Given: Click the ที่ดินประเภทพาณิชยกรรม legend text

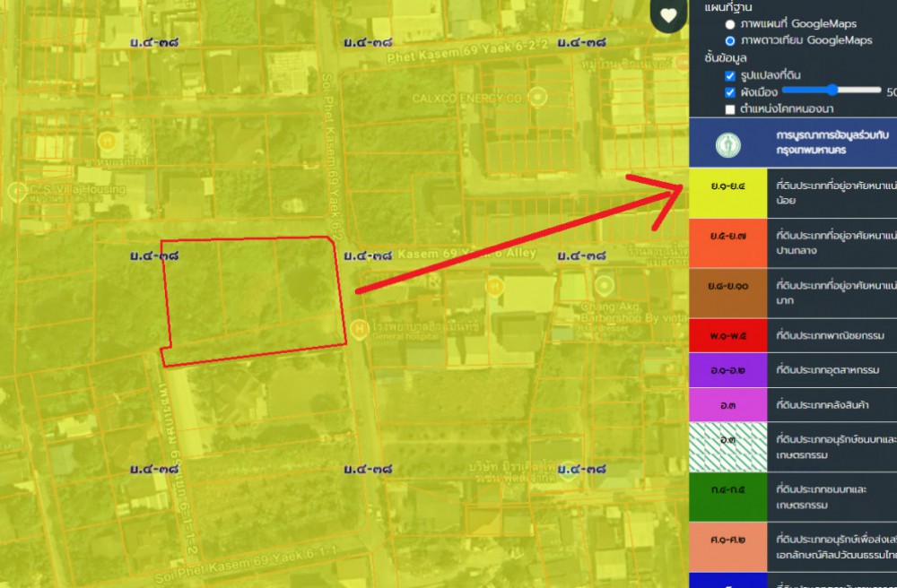Looking at the screenshot, I should pos(830,335).
